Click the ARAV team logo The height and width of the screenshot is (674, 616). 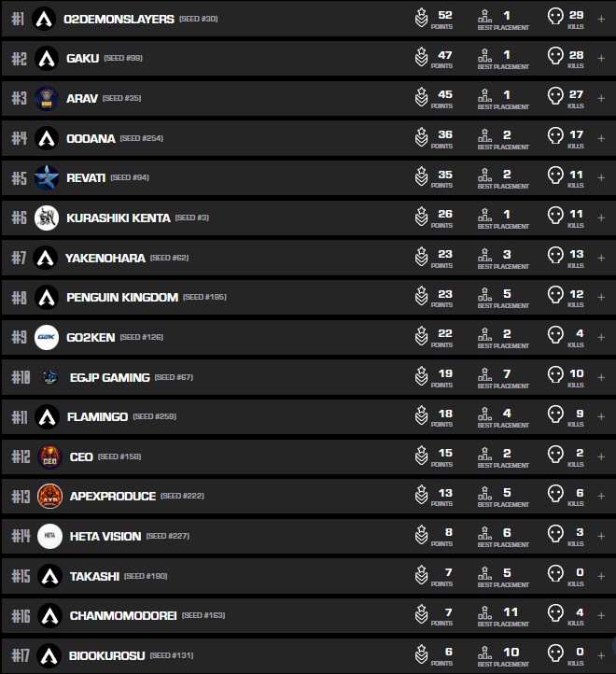click(x=47, y=98)
